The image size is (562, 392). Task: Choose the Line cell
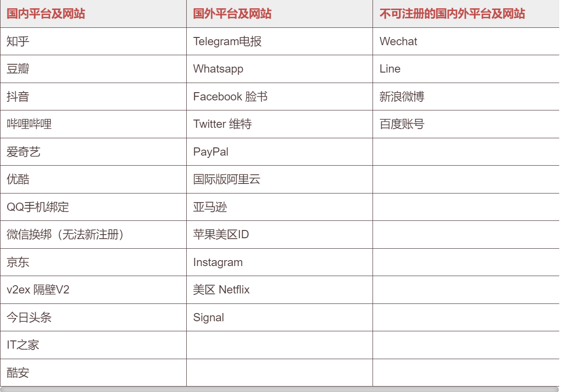coord(466,69)
